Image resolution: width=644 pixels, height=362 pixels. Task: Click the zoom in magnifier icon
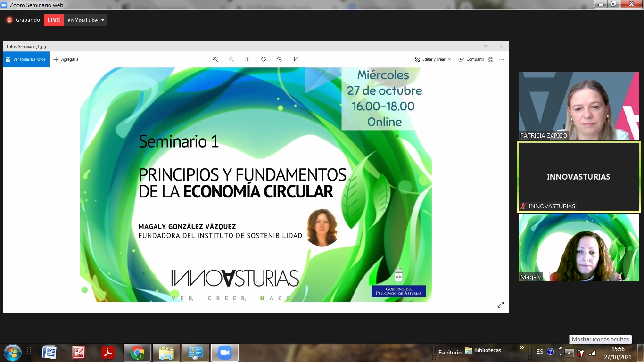(215, 59)
